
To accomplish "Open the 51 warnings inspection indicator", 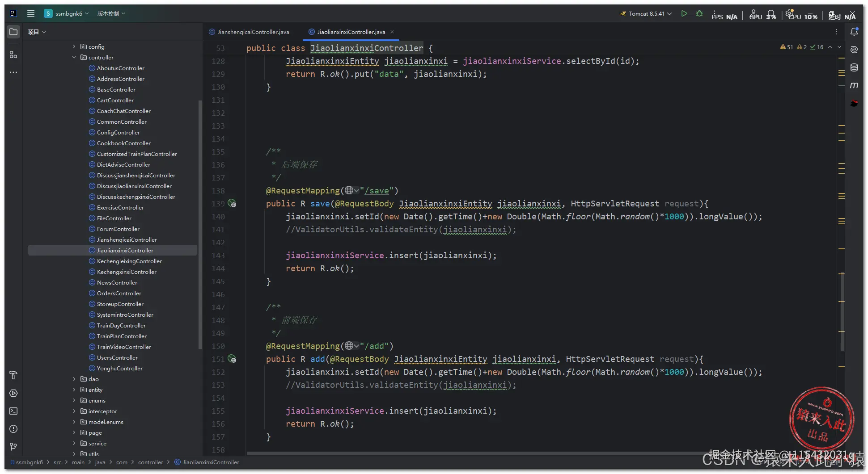I will [787, 47].
